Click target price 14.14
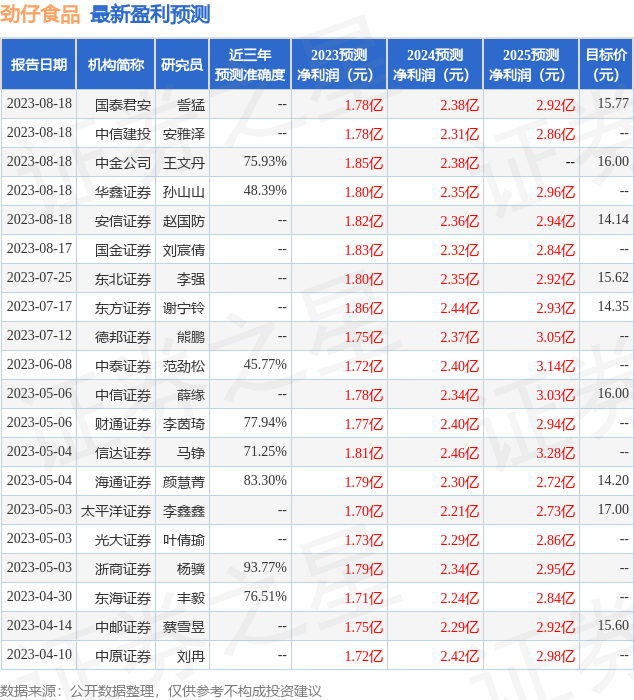 point(613,219)
